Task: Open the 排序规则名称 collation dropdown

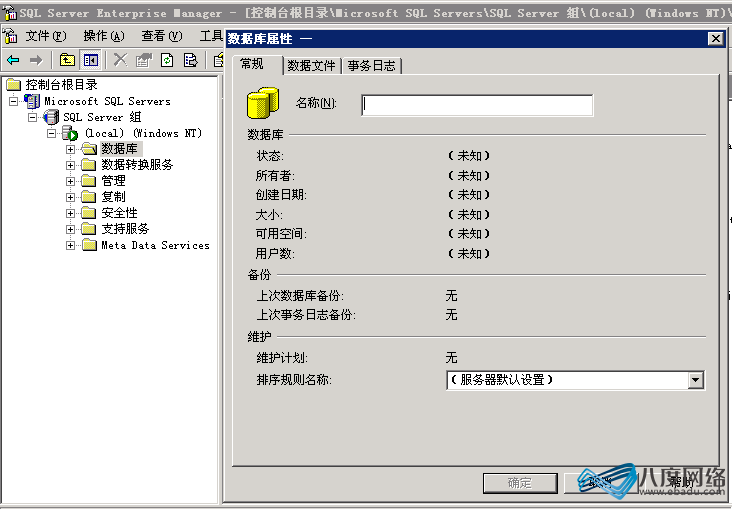Action: pyautogui.click(x=695, y=380)
